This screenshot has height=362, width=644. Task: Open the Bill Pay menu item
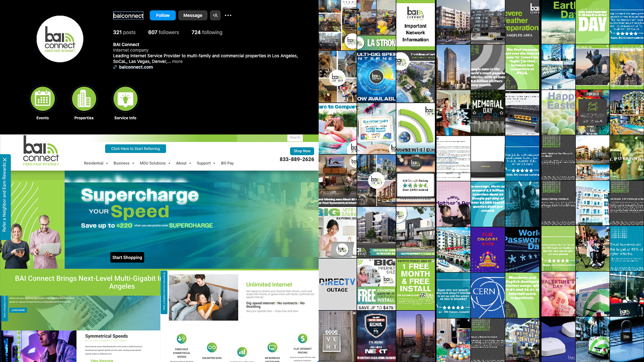click(227, 163)
